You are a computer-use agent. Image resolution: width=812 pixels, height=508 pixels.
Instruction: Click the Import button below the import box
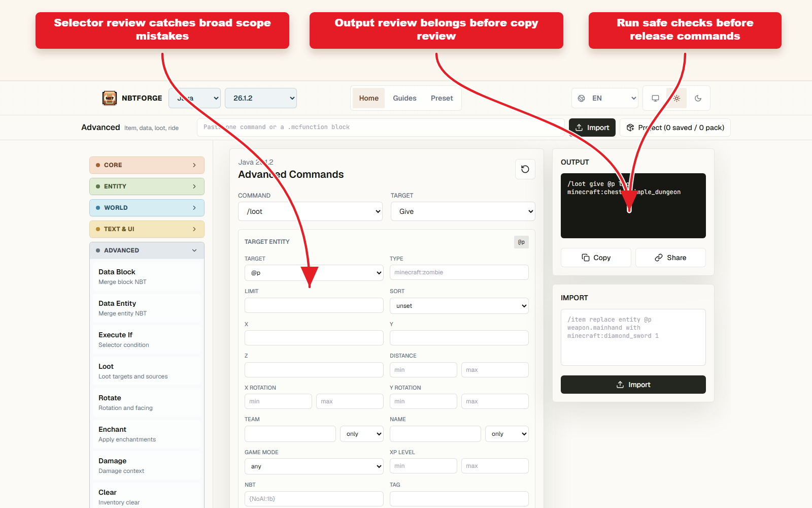point(633,385)
